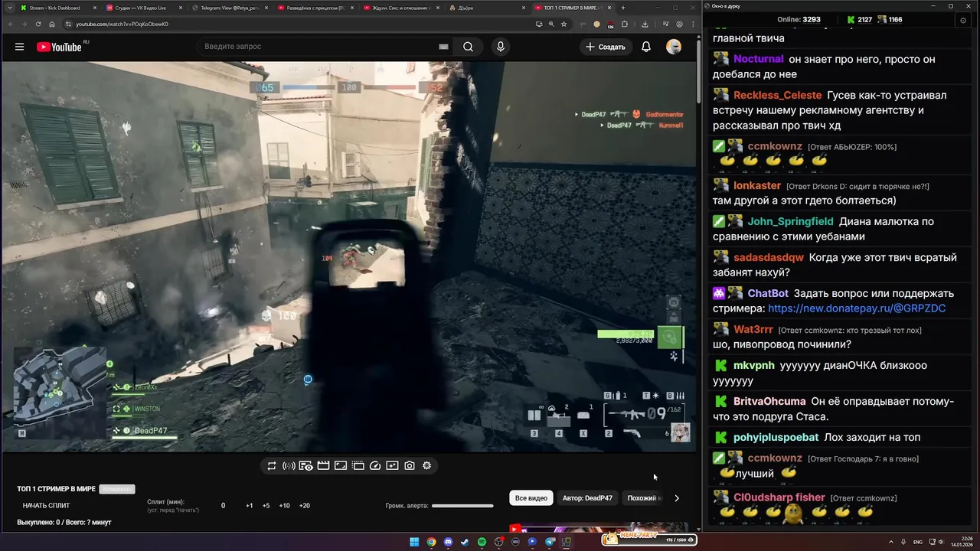980x551 pixels.
Task: Add +10 minutes to split
Action: coord(284,506)
